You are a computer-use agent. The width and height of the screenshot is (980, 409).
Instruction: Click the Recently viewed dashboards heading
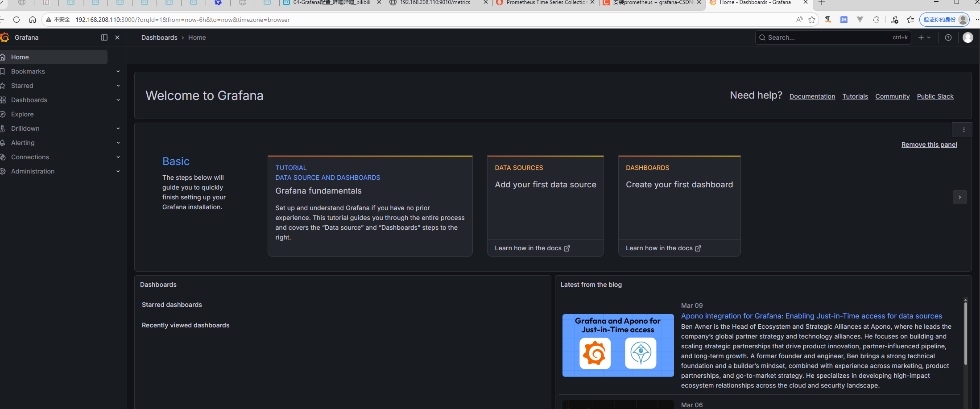coord(186,325)
